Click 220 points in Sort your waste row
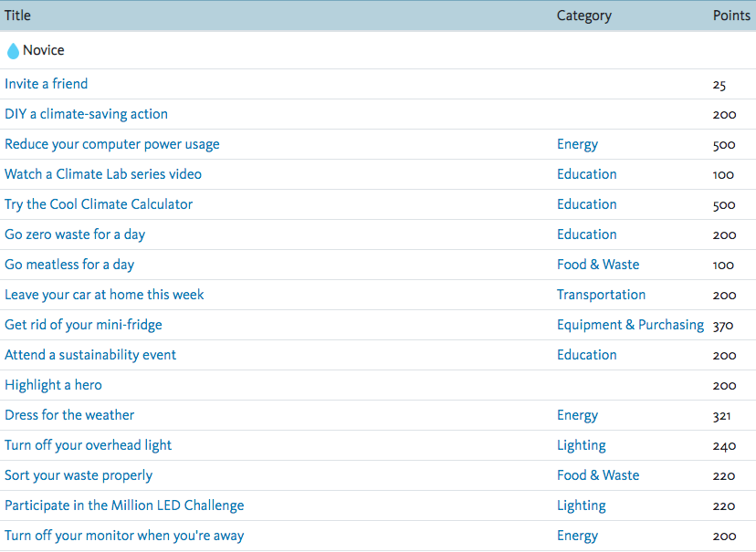Image resolution: width=756 pixels, height=552 pixels. click(x=724, y=476)
